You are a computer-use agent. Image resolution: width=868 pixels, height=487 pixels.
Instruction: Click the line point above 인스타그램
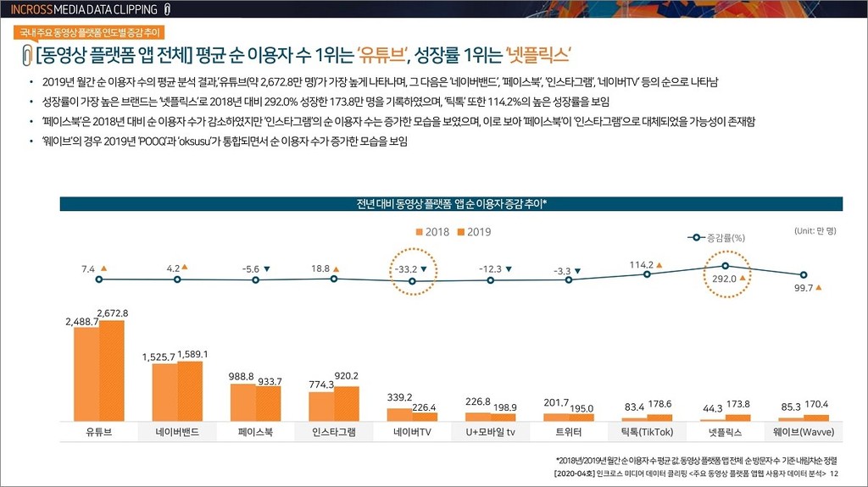tap(334, 279)
